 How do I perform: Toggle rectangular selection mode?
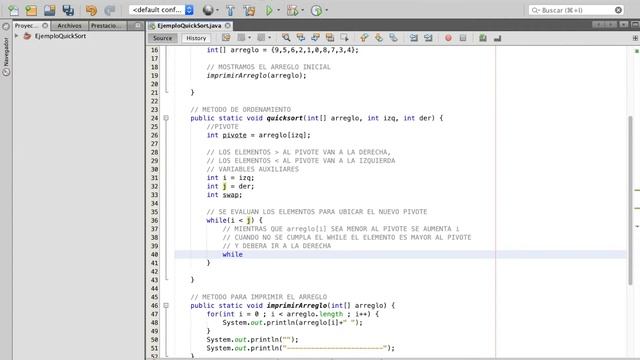coord(344,38)
